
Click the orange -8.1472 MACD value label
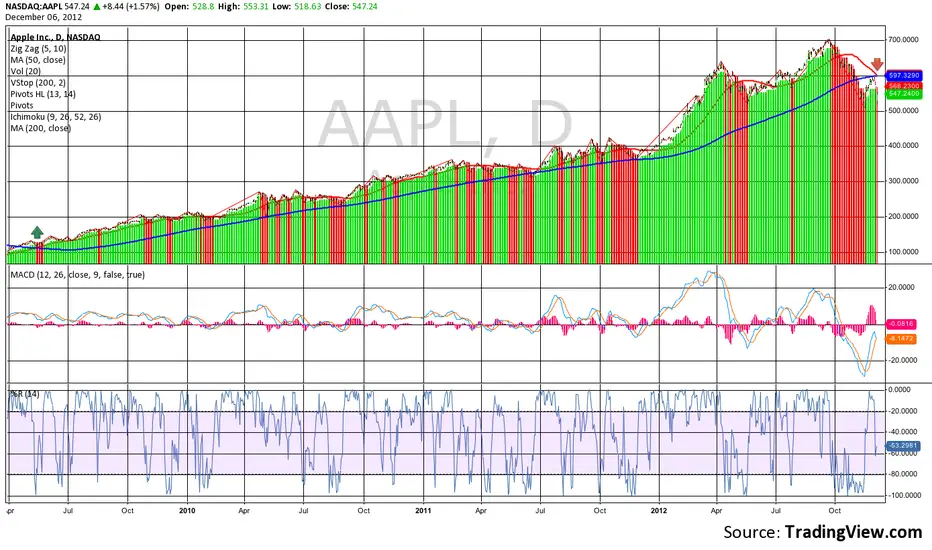tap(901, 338)
